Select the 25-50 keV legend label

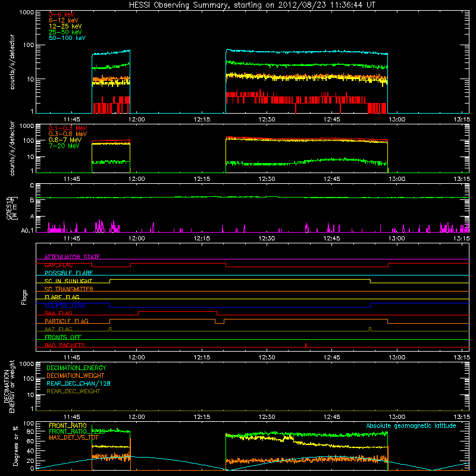tap(65, 32)
